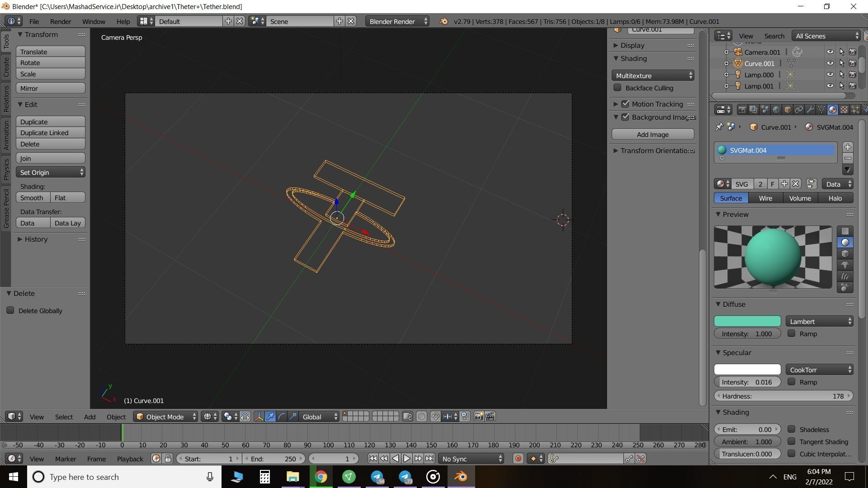Click the Duplicate Linked button
868x488 pixels.
pyautogui.click(x=51, y=132)
